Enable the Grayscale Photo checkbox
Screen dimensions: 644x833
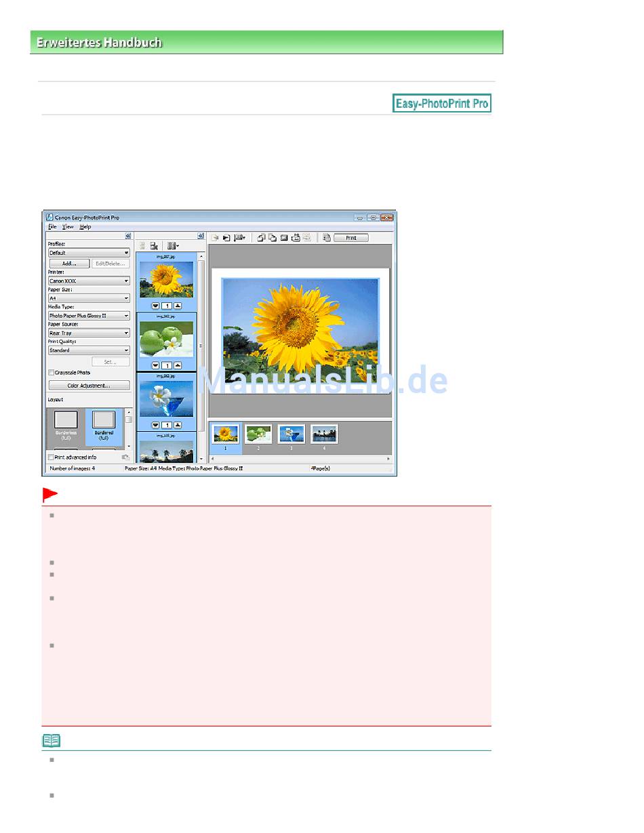51,373
